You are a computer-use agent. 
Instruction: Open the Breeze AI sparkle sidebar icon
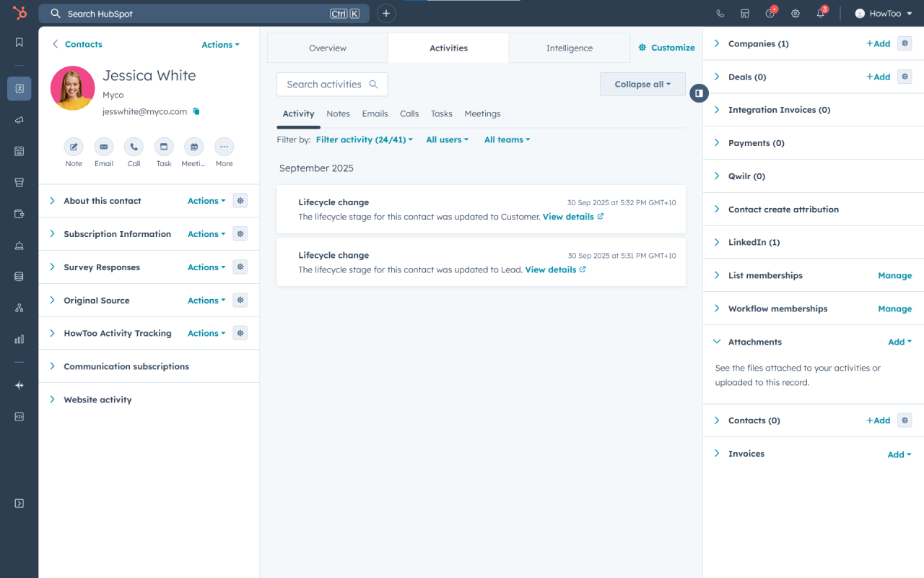pyautogui.click(x=19, y=386)
